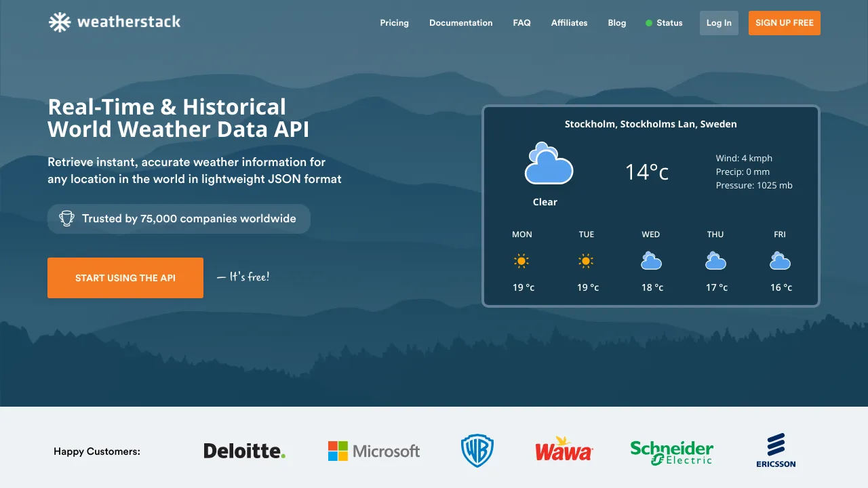The height and width of the screenshot is (488, 868).
Task: Click Thursday's 17 °c forecast temperature
Action: [x=717, y=287]
